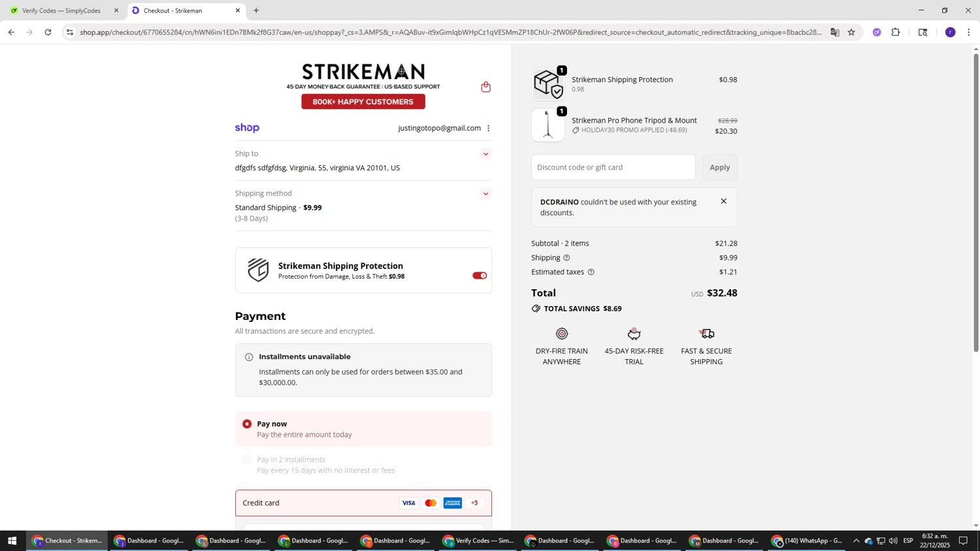Viewport: 980px width, 551px height.
Task: View site information icon in address bar
Action: (x=70, y=32)
